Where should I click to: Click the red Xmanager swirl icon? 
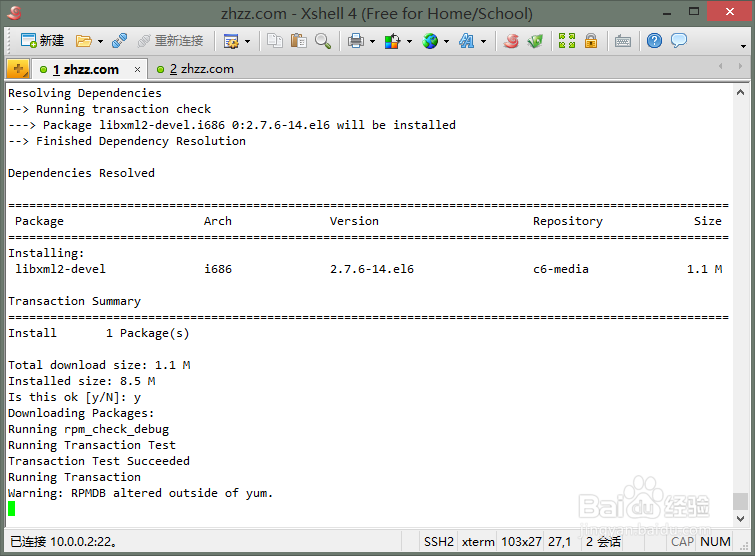pos(511,41)
